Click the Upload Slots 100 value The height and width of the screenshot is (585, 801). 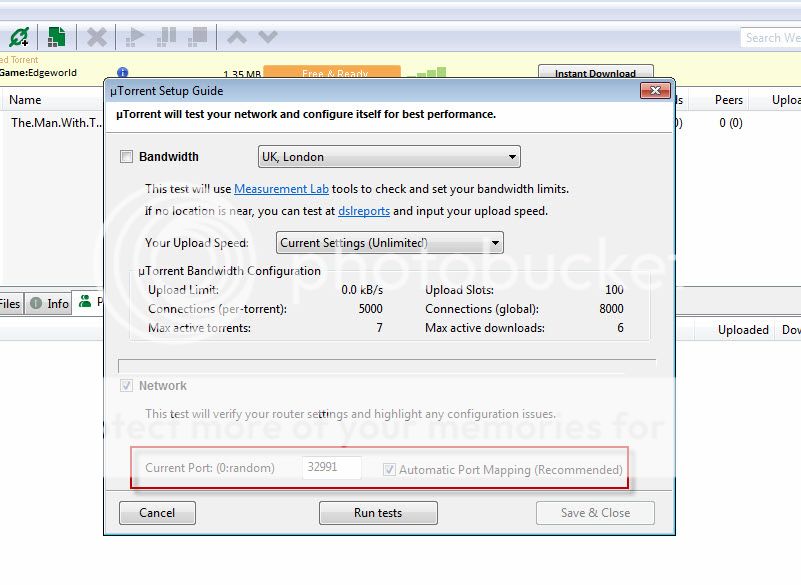(614, 290)
